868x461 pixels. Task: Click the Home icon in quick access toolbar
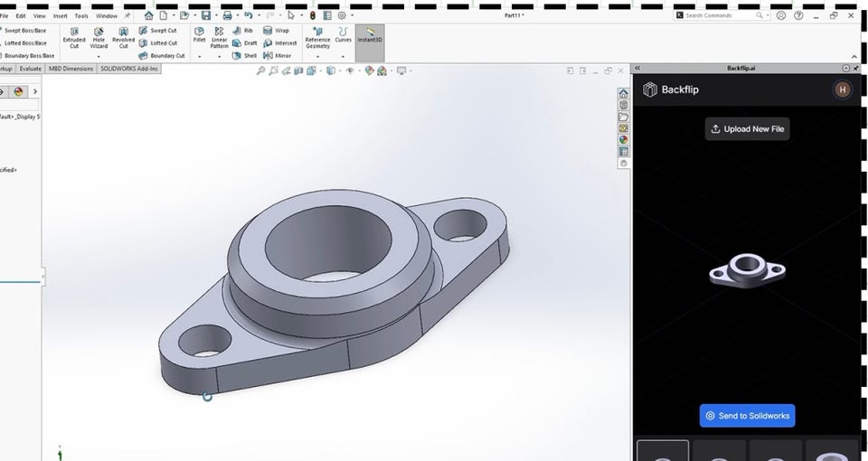pos(149,15)
